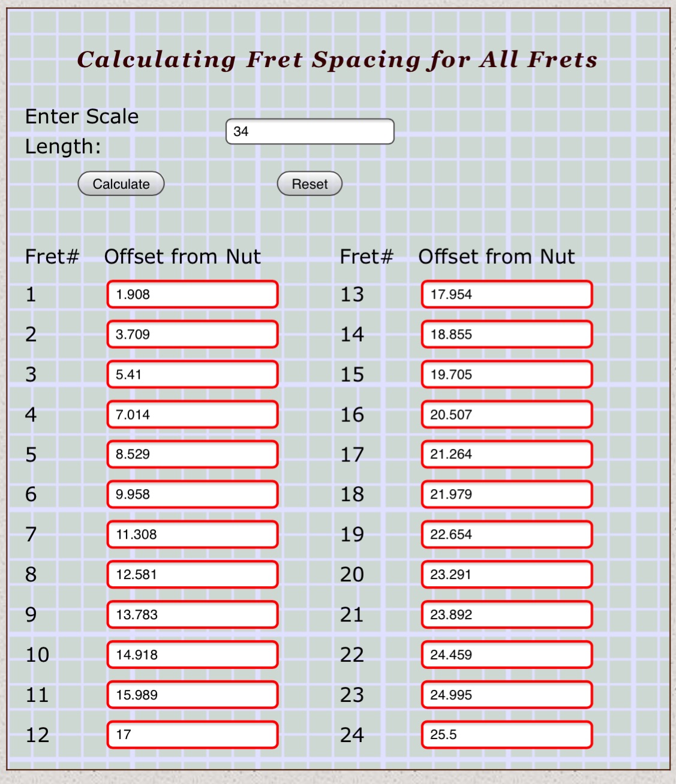Click the fret 23 offset field showing 24.995

click(507, 695)
